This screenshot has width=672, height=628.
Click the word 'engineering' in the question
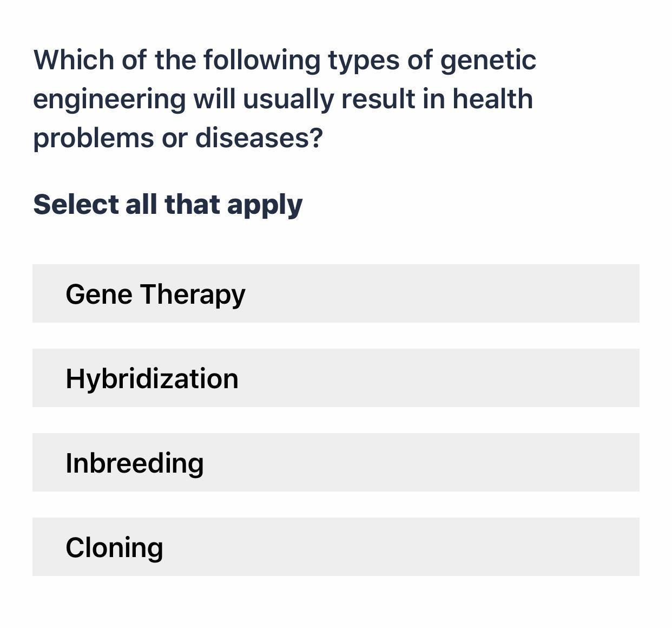pyautogui.click(x=109, y=100)
